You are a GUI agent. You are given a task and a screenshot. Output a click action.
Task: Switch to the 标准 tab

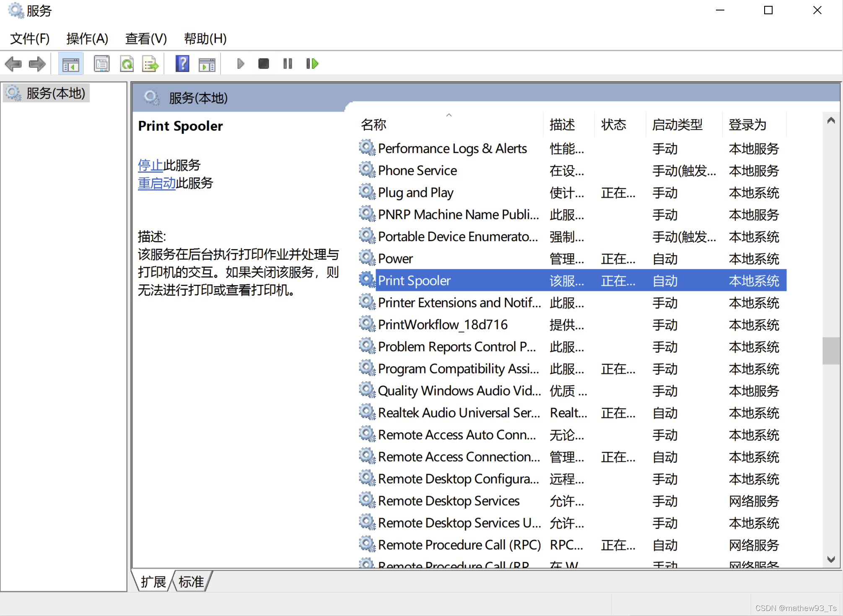[x=191, y=582]
